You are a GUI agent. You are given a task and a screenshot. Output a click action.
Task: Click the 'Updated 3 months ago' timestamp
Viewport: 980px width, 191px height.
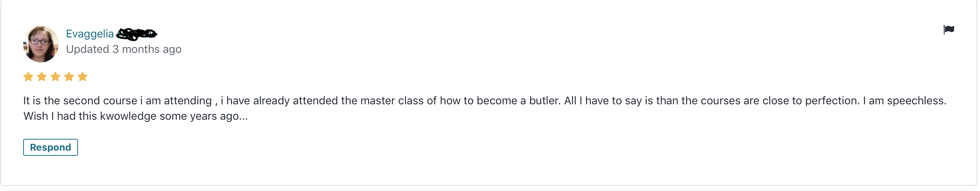(124, 49)
